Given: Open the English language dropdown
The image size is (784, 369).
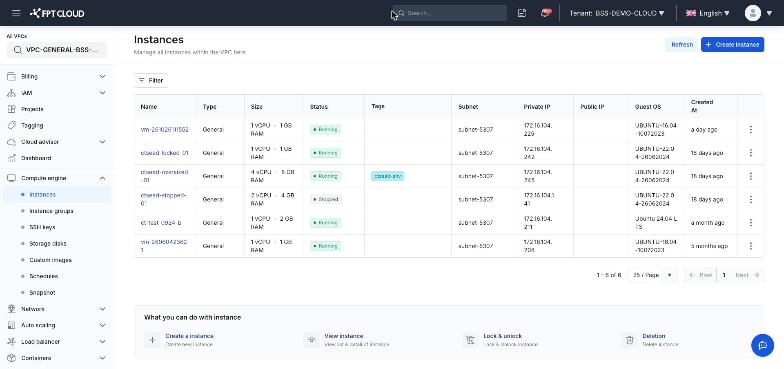Looking at the screenshot, I should click(x=708, y=13).
